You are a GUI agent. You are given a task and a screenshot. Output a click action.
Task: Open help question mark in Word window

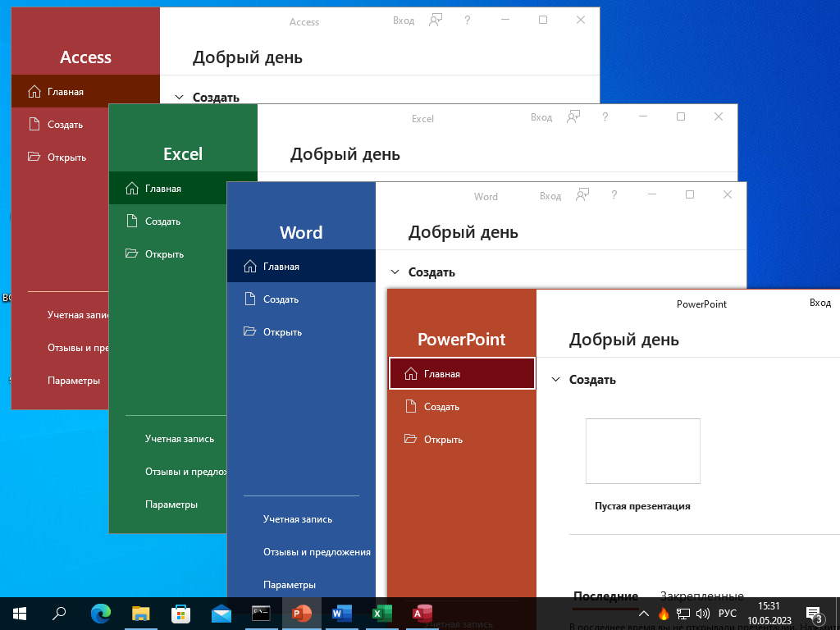pos(614,195)
